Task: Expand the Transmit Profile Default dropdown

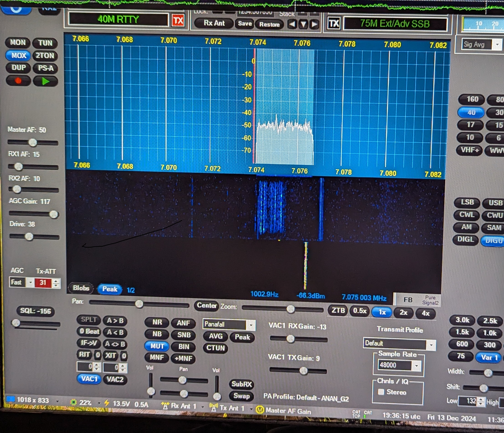Action: 431,345
